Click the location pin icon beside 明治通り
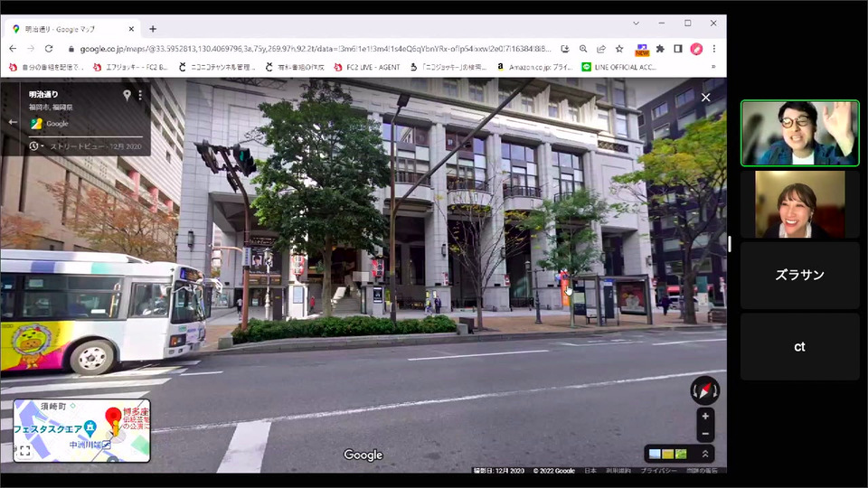 (x=127, y=95)
